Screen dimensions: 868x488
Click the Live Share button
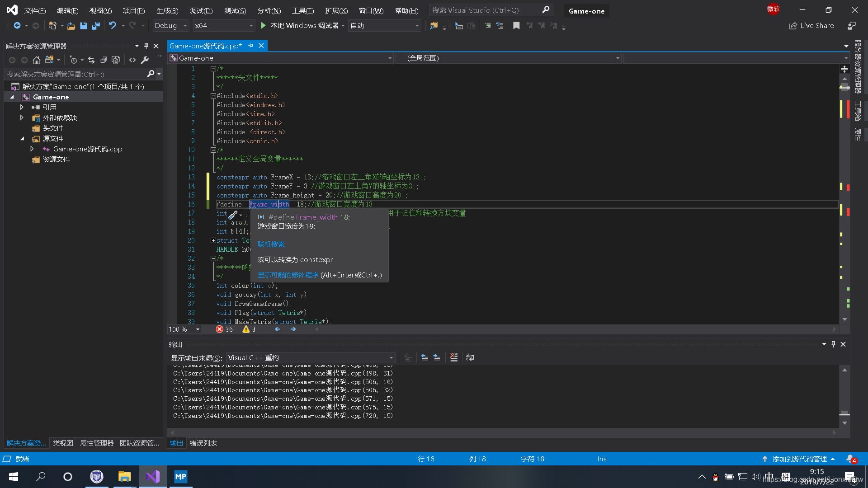point(811,26)
